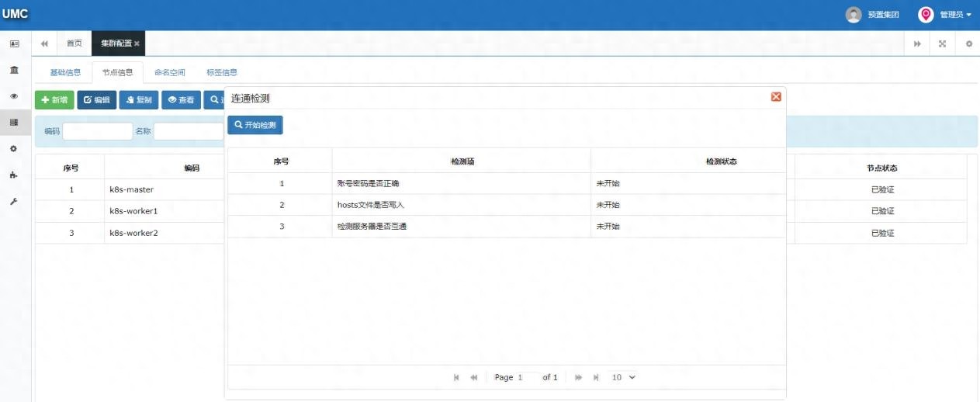Focus the 编码 search input field

(98, 131)
